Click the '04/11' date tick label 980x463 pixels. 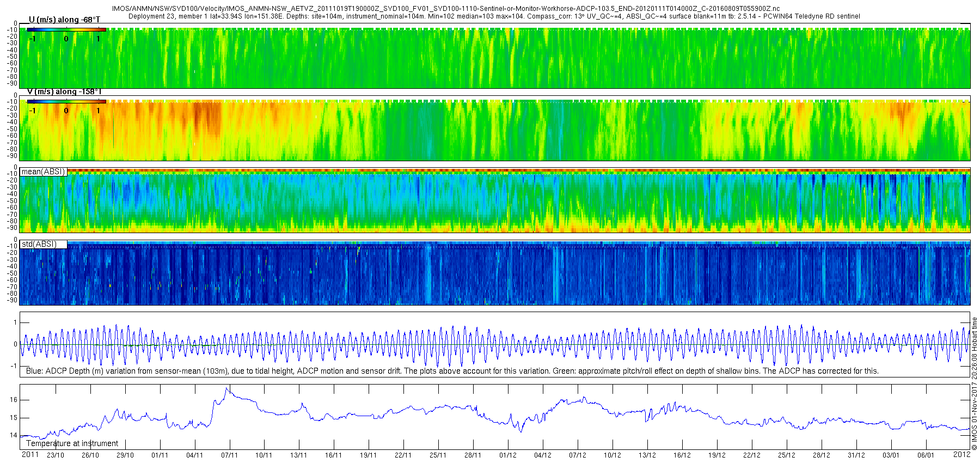195,455
